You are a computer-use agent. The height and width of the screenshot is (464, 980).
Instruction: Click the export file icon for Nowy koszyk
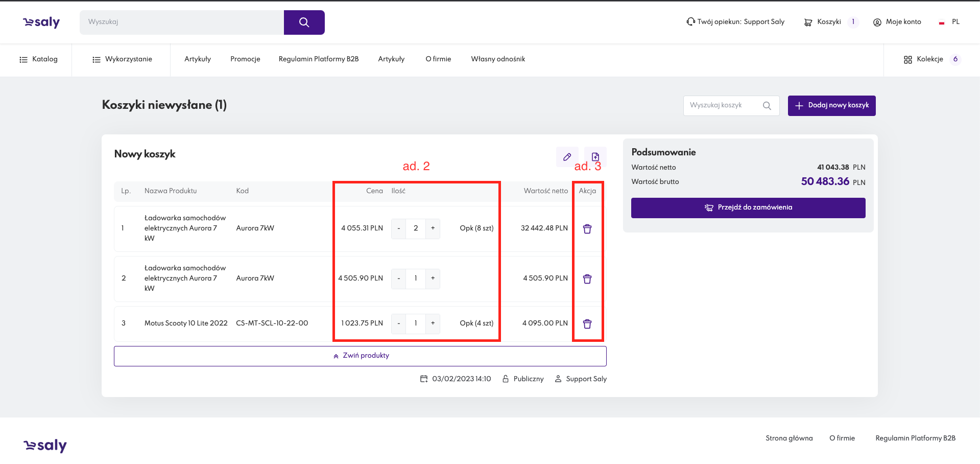click(595, 157)
